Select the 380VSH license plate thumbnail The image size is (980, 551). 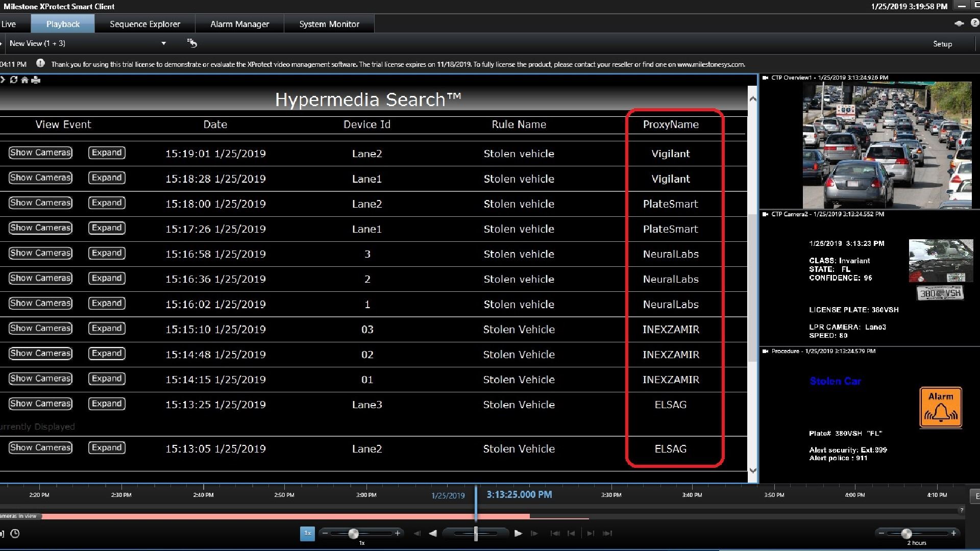[941, 293]
